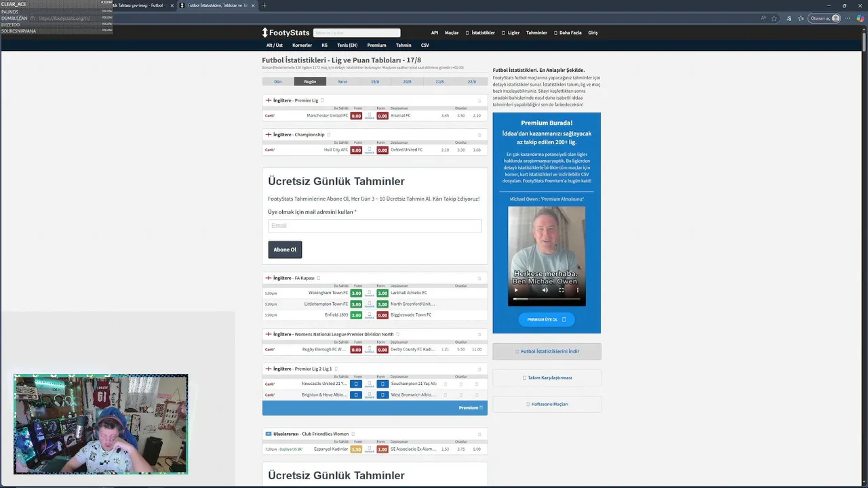Open stats icon for Littlehampton Town match

[x=369, y=304]
